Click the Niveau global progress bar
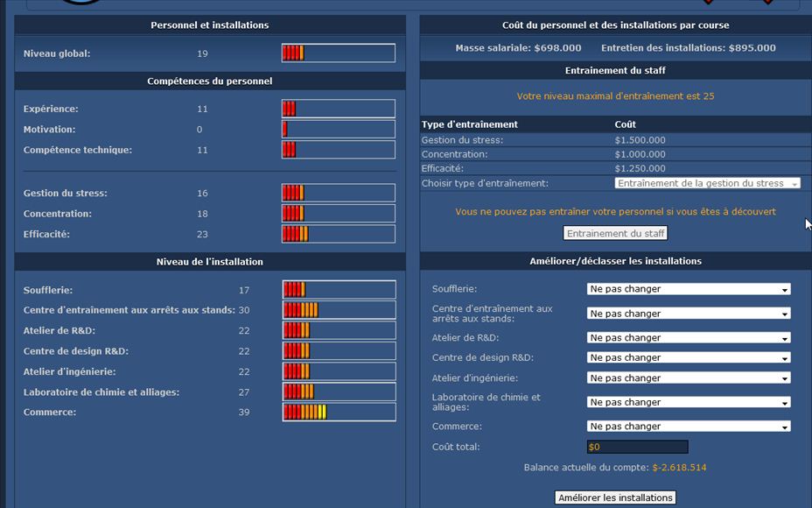 (x=338, y=53)
